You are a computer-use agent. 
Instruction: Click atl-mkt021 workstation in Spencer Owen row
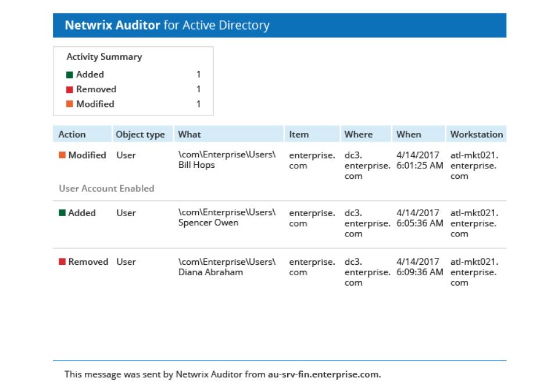(x=474, y=223)
